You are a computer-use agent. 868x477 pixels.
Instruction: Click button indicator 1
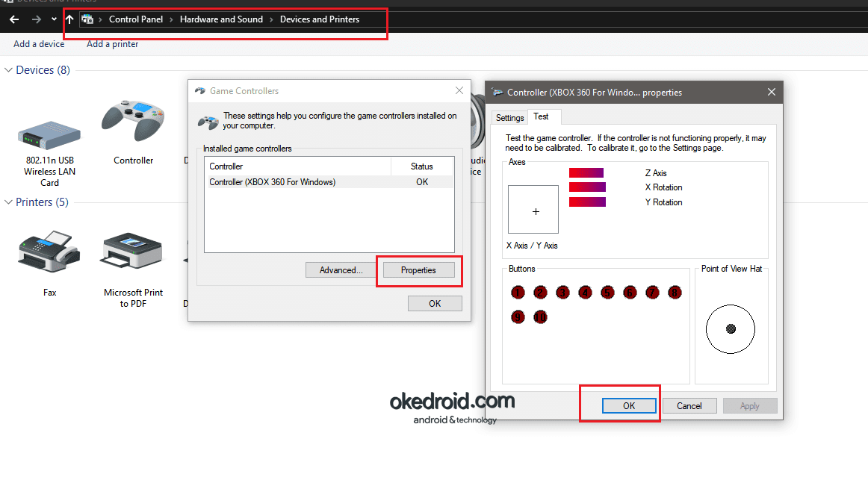click(518, 292)
